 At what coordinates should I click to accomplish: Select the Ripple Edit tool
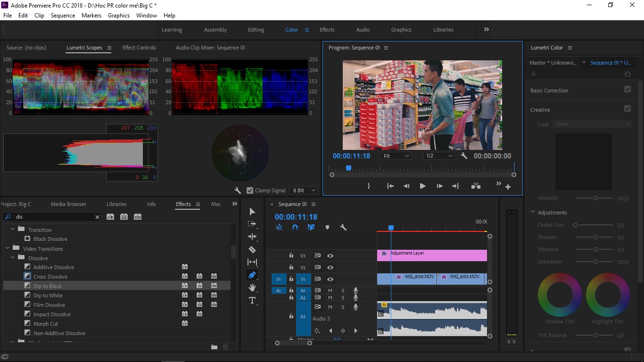pyautogui.click(x=252, y=237)
